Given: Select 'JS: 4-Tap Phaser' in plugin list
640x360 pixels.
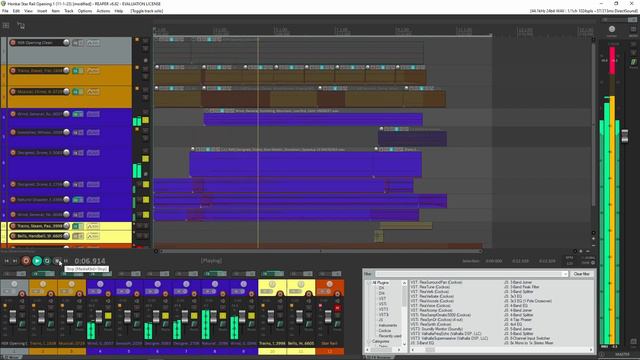Looking at the screenshot, I should pyautogui.click(x=518, y=320).
